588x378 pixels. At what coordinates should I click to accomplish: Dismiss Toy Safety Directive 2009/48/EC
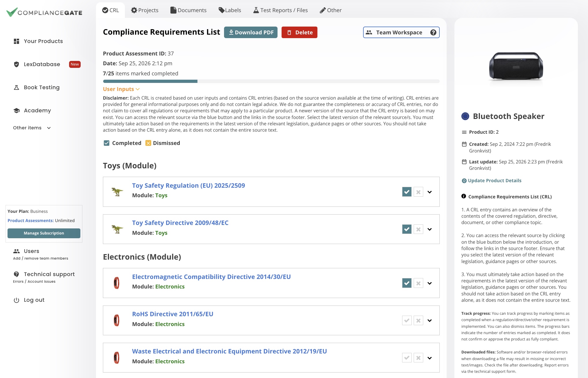click(x=418, y=229)
